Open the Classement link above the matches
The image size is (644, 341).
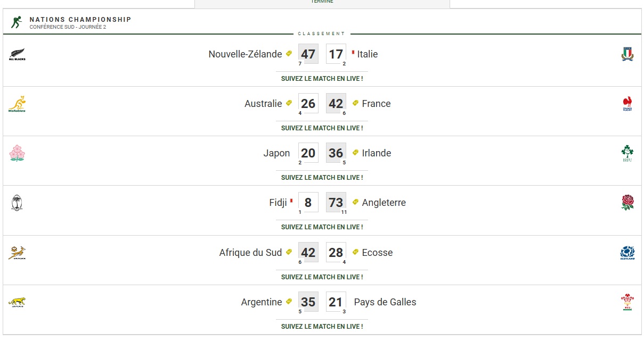322,34
